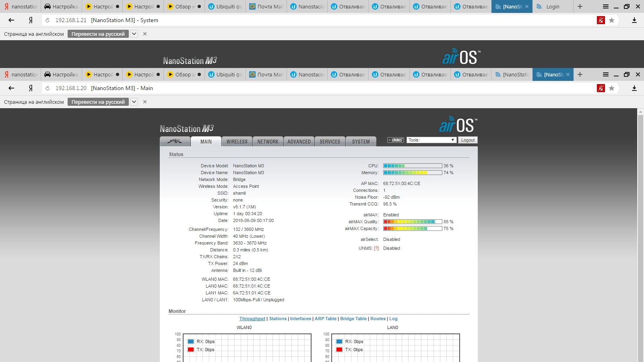644x362 pixels.
Task: Click the CPU usage bar
Action: tap(413, 166)
